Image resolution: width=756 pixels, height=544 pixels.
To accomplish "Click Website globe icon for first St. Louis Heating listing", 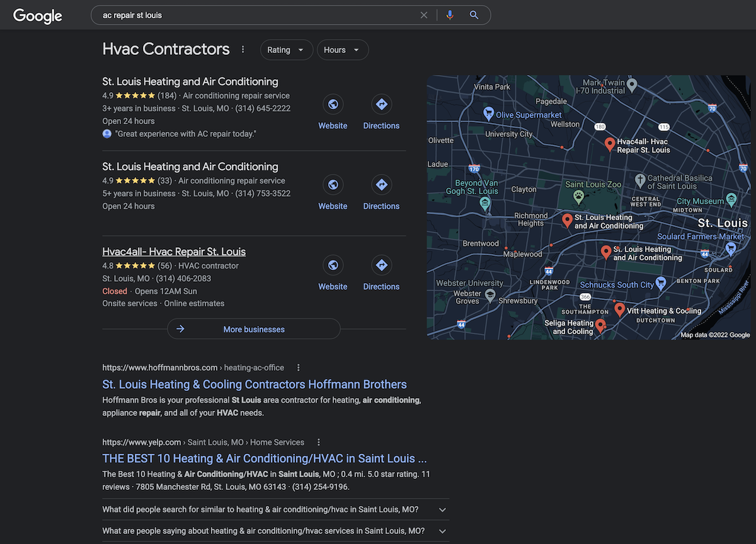I will (x=333, y=105).
